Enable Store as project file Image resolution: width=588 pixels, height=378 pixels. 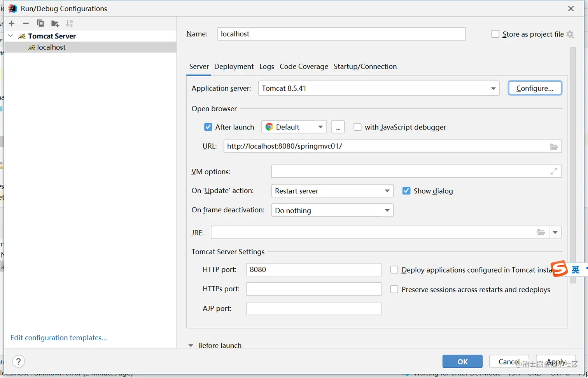(x=495, y=34)
